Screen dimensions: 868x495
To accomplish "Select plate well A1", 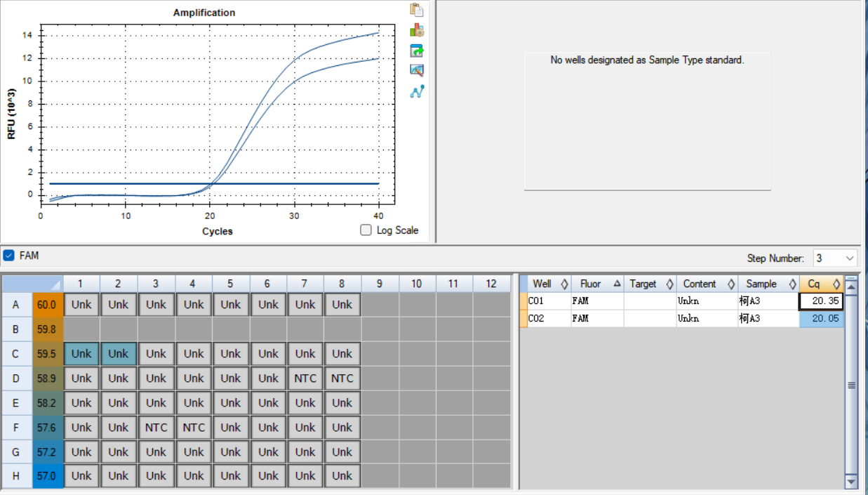I will (x=81, y=305).
